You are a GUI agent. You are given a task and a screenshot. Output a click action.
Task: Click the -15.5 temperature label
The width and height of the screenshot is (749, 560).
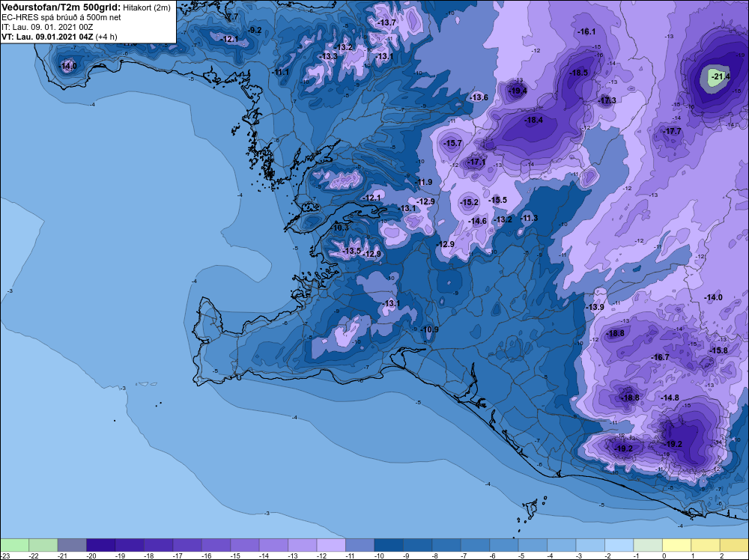498,200
